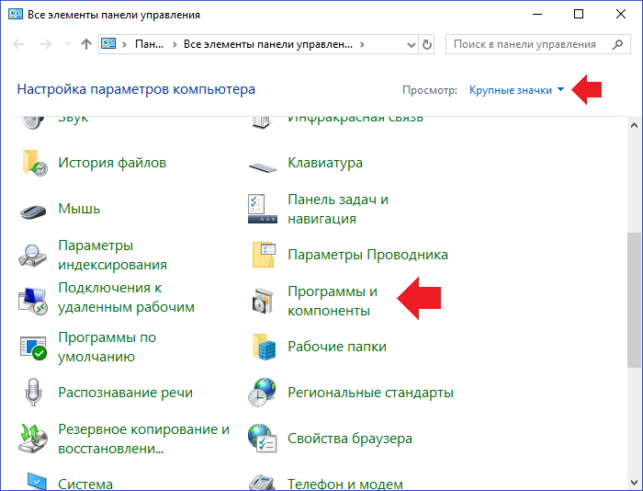Open Распознавание речи link
This screenshot has width=643, height=491.
pos(125,393)
